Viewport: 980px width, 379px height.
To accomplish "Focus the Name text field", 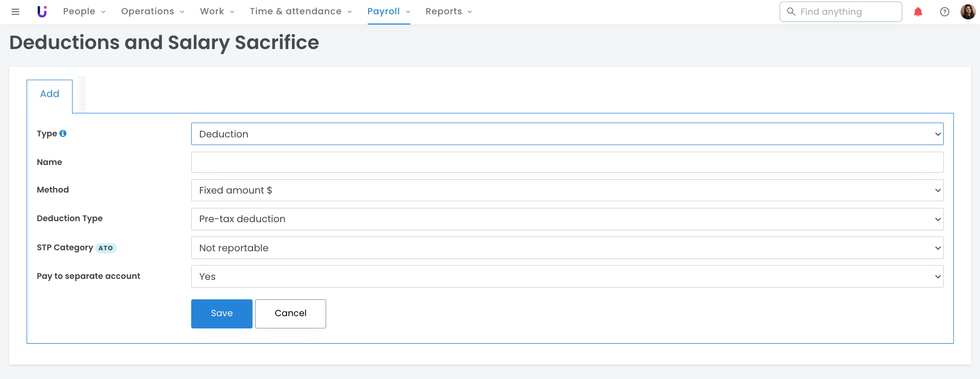I will tap(566, 162).
